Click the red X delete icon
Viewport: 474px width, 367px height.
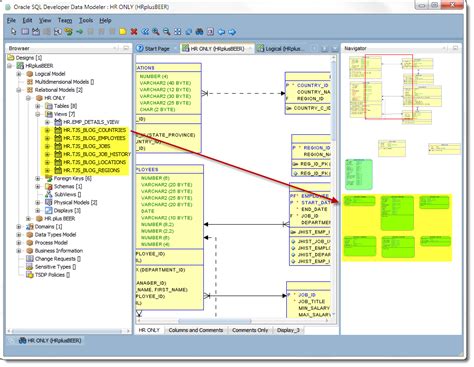click(x=134, y=32)
